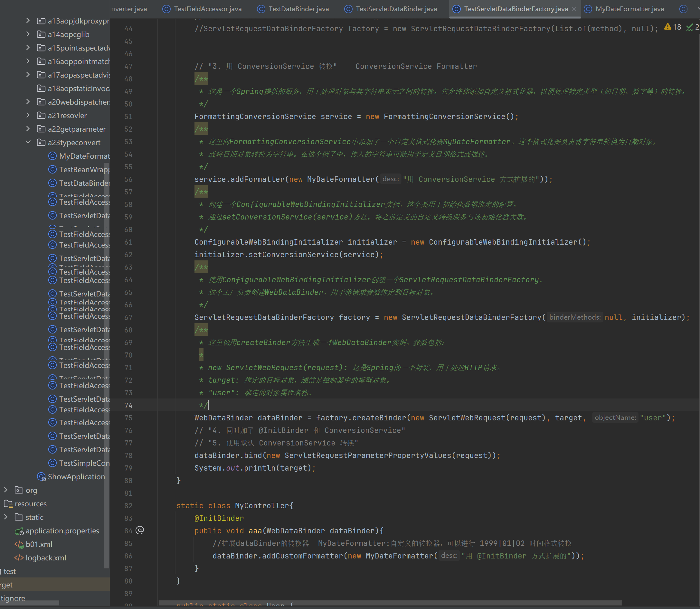Close the TestServletDataBinderFactory.java tab
This screenshot has width=700, height=609.
tap(574, 9)
